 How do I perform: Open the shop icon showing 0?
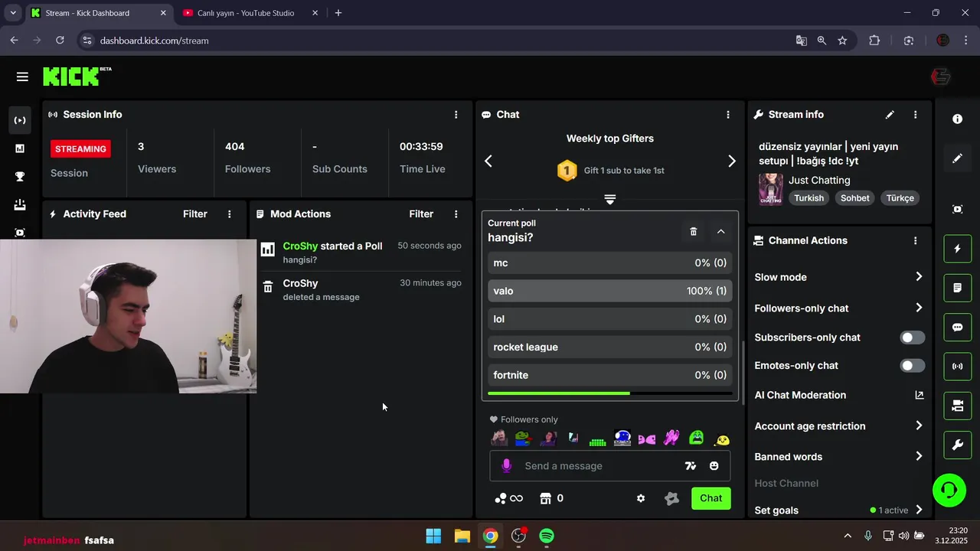click(551, 498)
